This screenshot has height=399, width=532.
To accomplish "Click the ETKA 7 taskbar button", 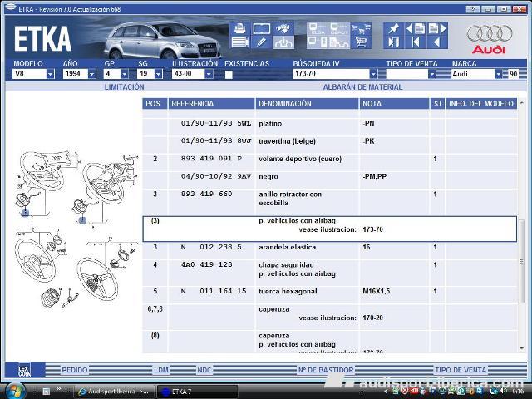I will pyautogui.click(x=198, y=392).
